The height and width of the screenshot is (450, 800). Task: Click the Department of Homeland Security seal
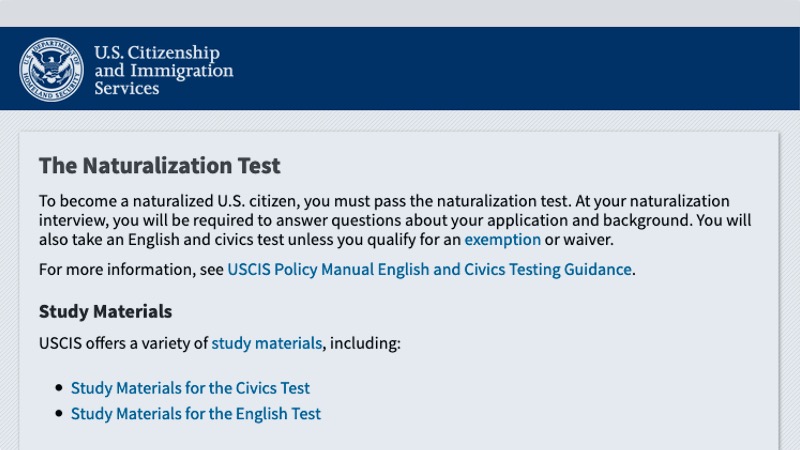(51, 69)
